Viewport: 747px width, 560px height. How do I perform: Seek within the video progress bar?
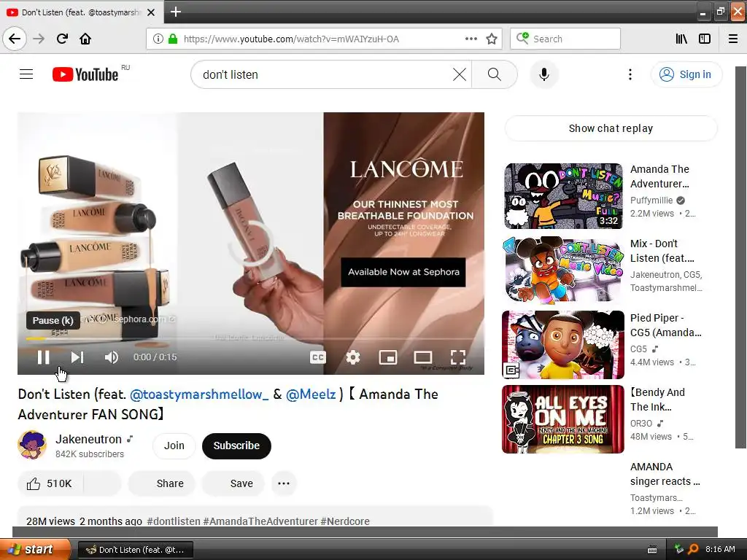[x=251, y=338]
